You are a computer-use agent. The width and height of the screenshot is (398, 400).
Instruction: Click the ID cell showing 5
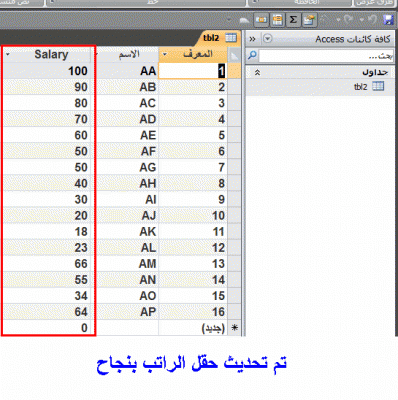[193, 135]
